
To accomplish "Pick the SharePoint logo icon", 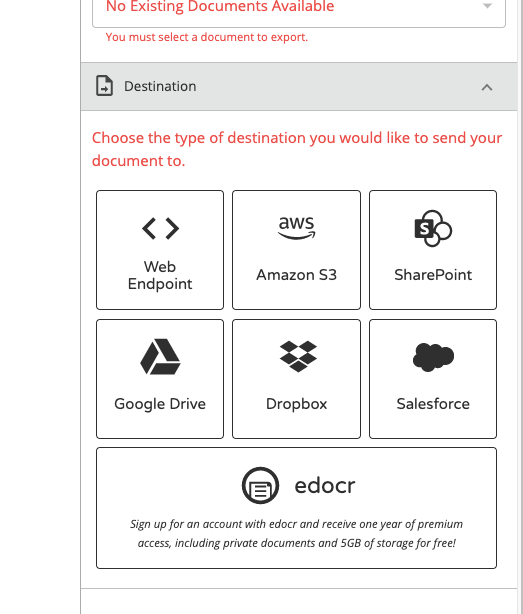I will coord(433,228).
